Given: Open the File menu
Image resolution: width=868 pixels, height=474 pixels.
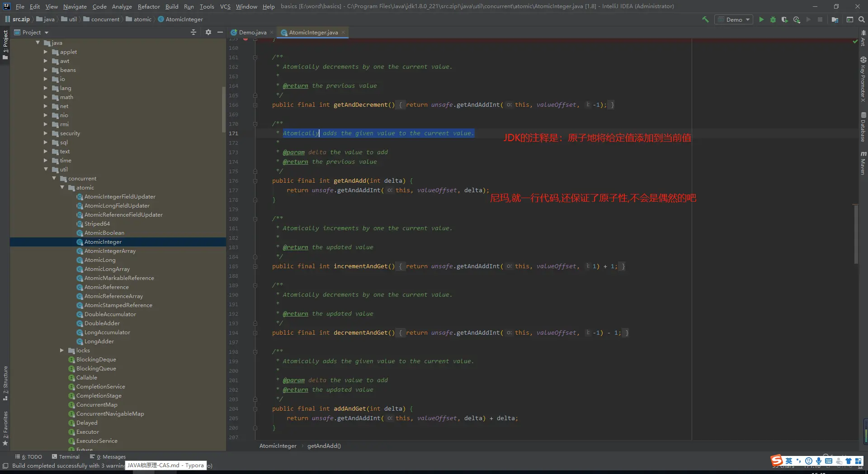Looking at the screenshot, I should 20,6.
